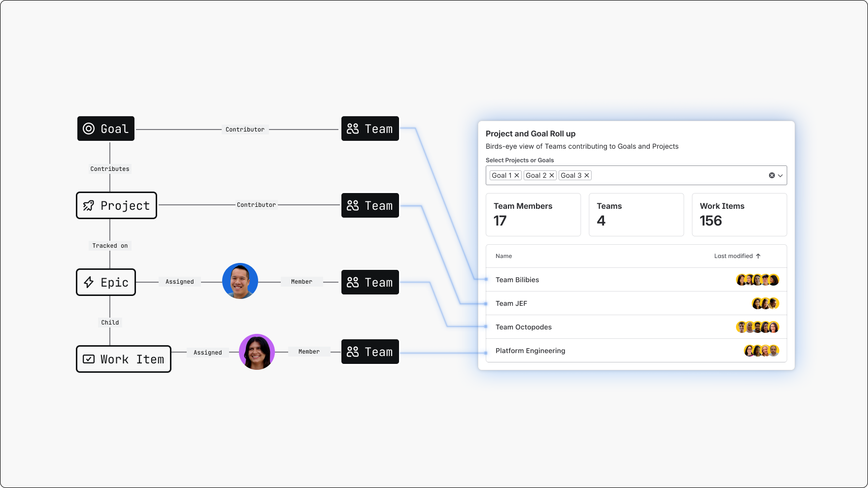Remove the Goal 2 chip

point(551,175)
